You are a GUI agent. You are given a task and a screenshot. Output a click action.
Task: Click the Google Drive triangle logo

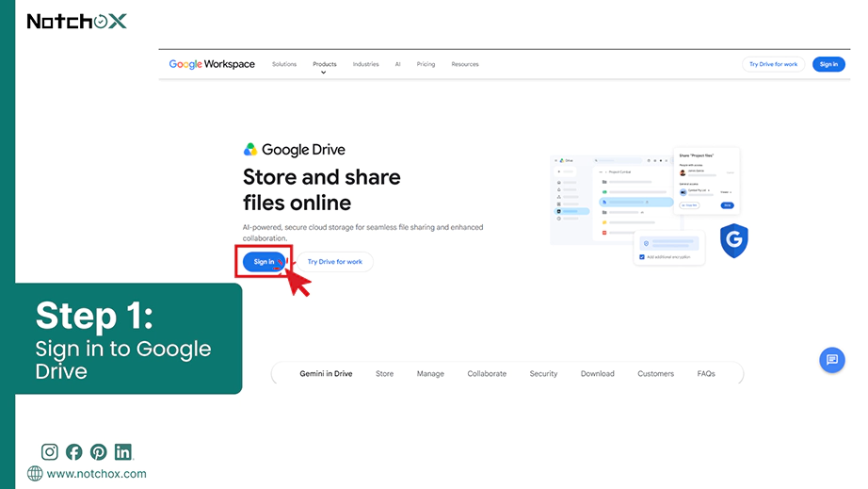tap(250, 150)
